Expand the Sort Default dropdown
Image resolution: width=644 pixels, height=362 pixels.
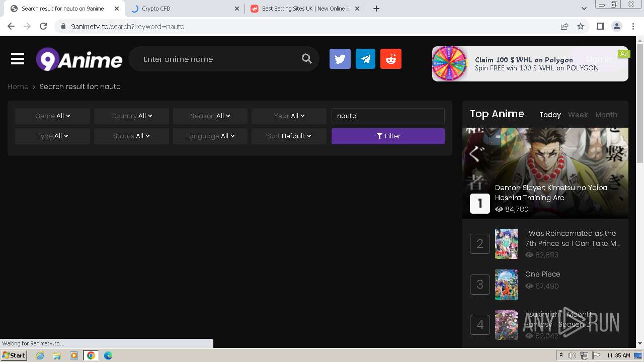click(x=289, y=136)
